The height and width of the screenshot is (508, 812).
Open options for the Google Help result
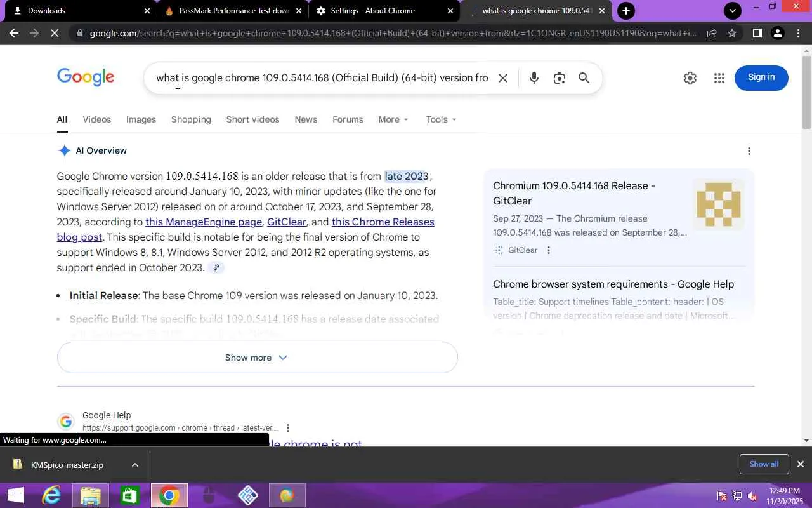[x=288, y=428]
